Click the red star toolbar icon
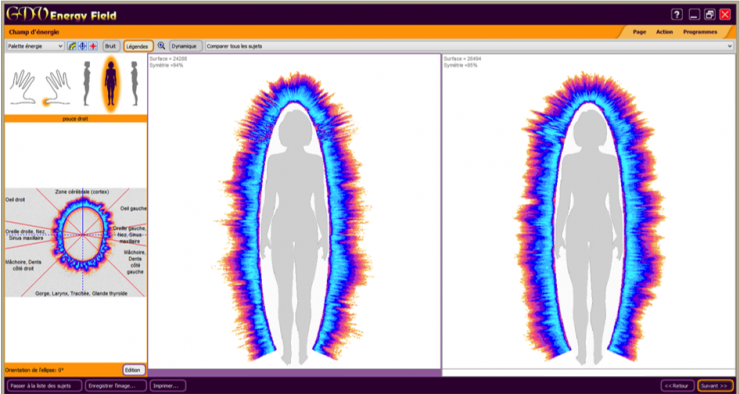740x394 pixels. 93,46
